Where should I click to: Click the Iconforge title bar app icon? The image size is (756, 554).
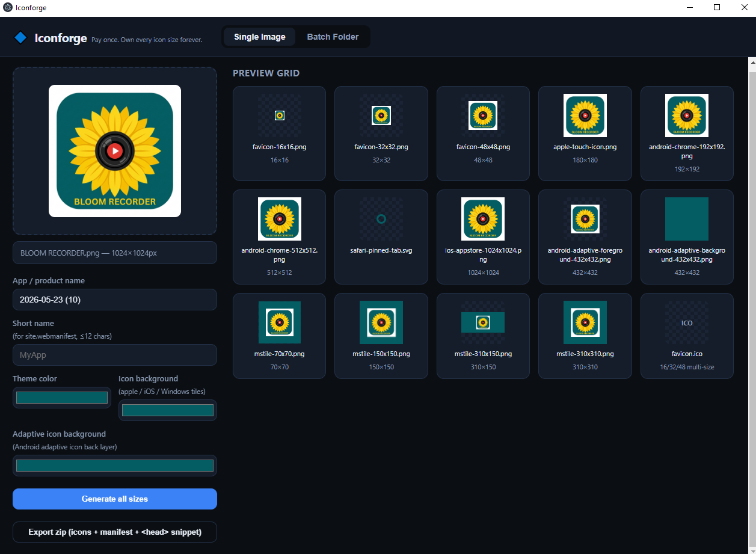point(8,8)
